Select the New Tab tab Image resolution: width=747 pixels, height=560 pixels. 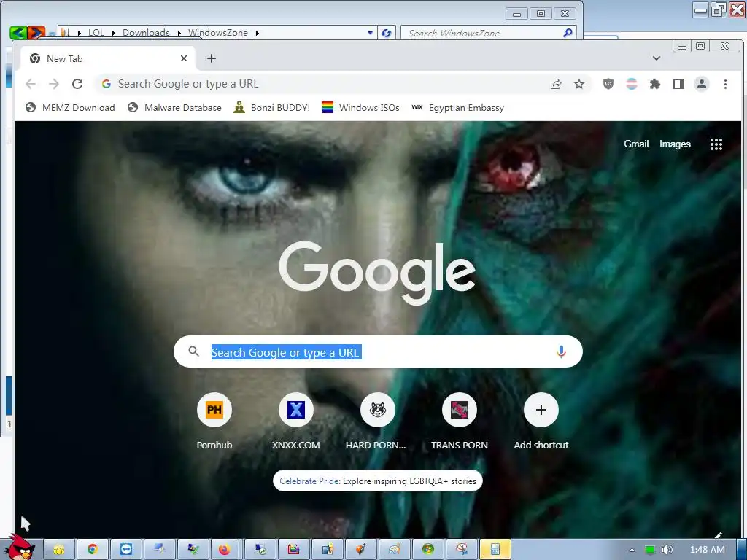[x=108, y=58]
